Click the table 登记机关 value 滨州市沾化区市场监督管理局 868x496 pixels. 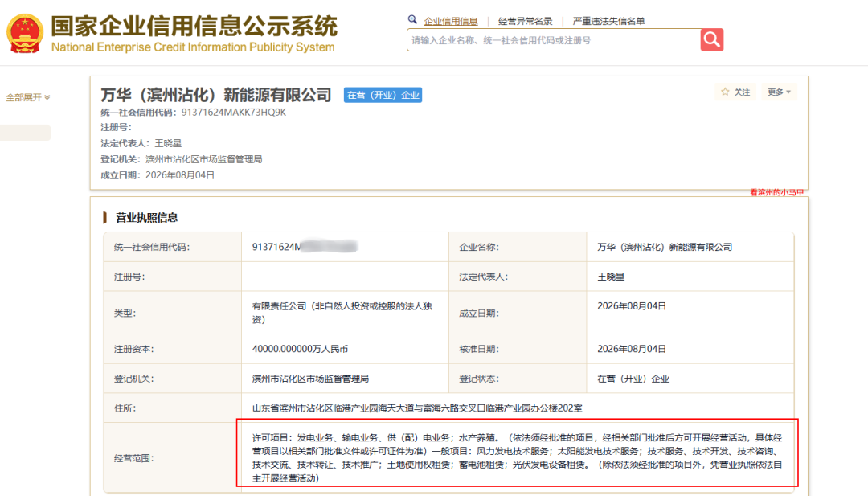310,379
